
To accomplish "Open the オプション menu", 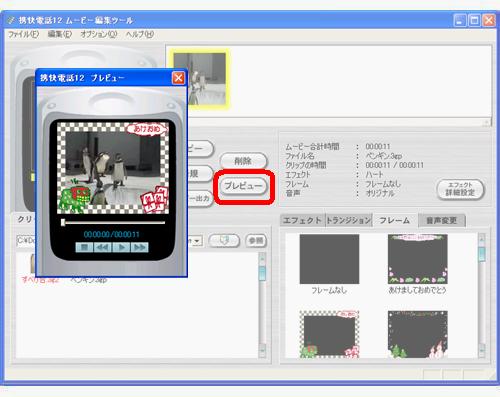I will point(99,34).
